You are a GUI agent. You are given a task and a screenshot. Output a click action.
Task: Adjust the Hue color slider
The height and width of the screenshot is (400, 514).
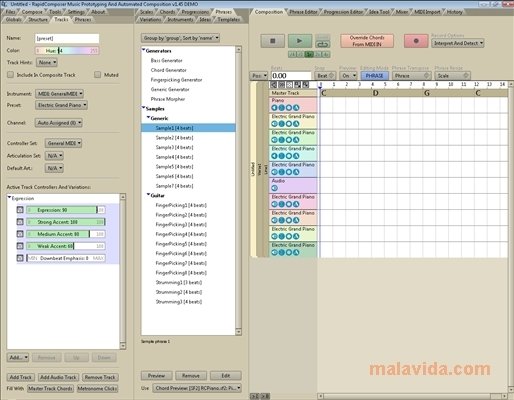click(67, 51)
